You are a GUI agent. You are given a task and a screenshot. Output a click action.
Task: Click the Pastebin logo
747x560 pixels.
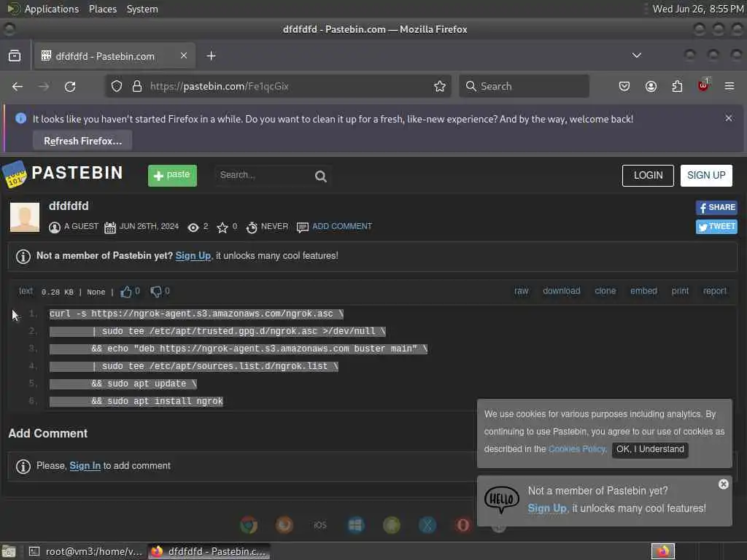click(63, 174)
